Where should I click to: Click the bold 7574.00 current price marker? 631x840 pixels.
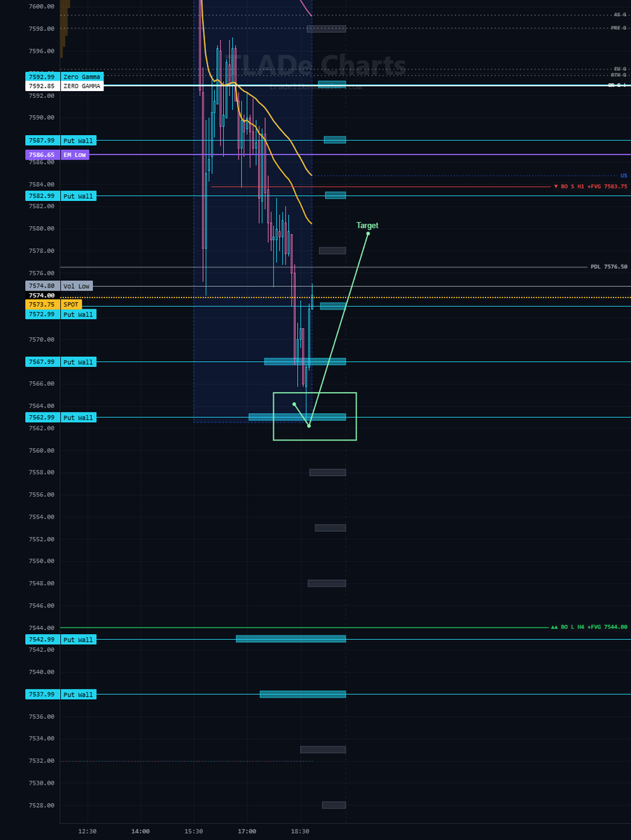[42, 295]
